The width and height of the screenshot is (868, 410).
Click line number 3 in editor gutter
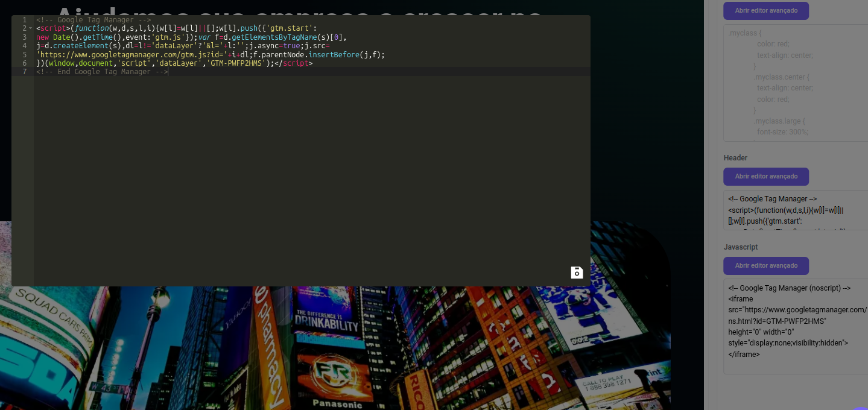pyautogui.click(x=24, y=37)
